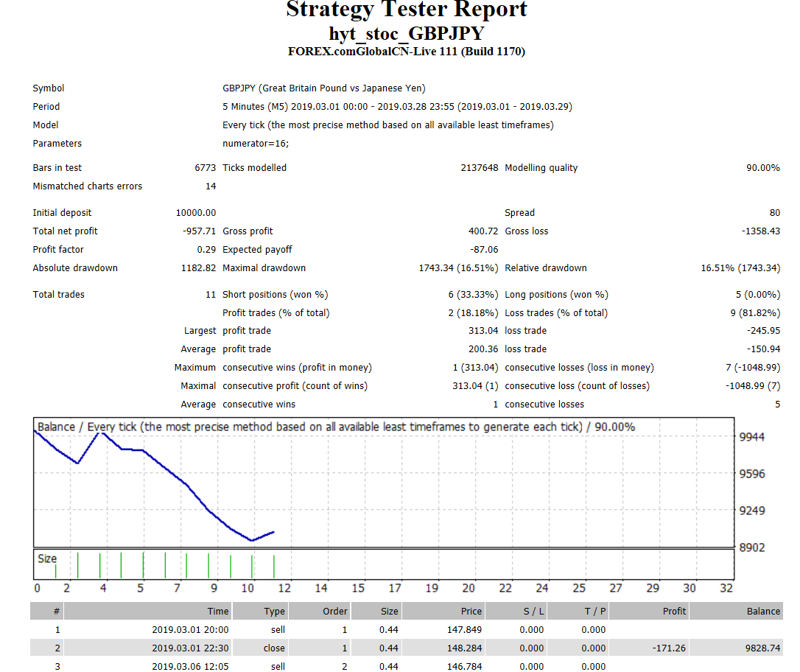Viewport: 800px width, 672px height.
Task: Click largest loss trade value -245.95
Action: pyautogui.click(x=763, y=331)
